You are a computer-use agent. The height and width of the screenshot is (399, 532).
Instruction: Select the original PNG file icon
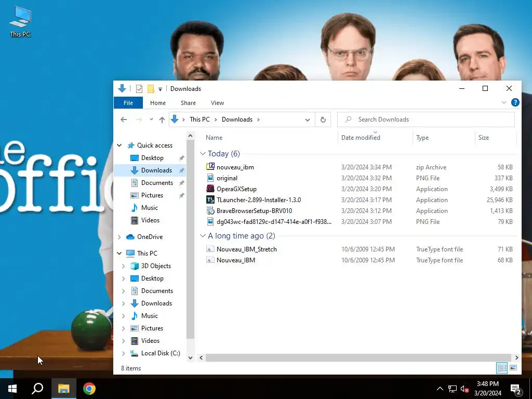tap(210, 178)
